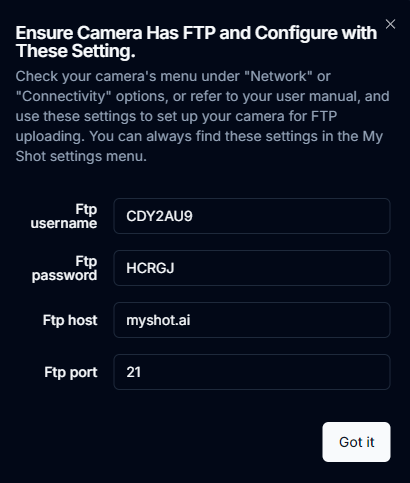The height and width of the screenshot is (483, 410).
Task: Select the Ftp host input box
Action: [x=252, y=320]
